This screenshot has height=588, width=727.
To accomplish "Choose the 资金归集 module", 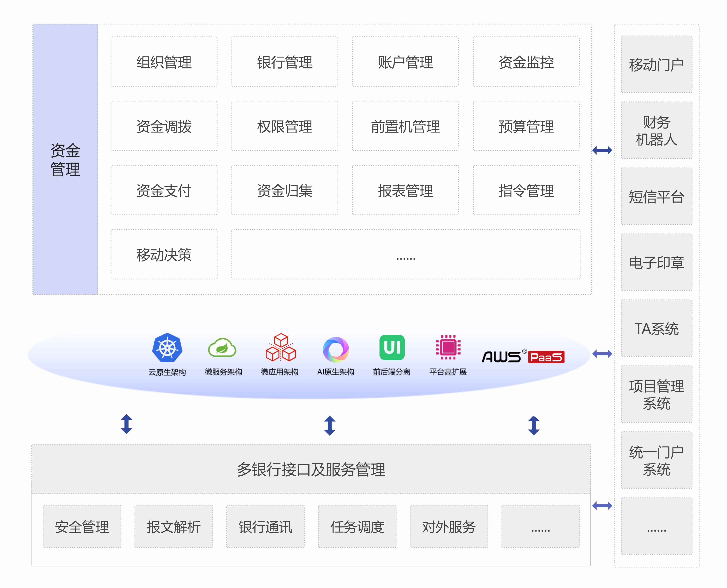I will click(x=284, y=190).
